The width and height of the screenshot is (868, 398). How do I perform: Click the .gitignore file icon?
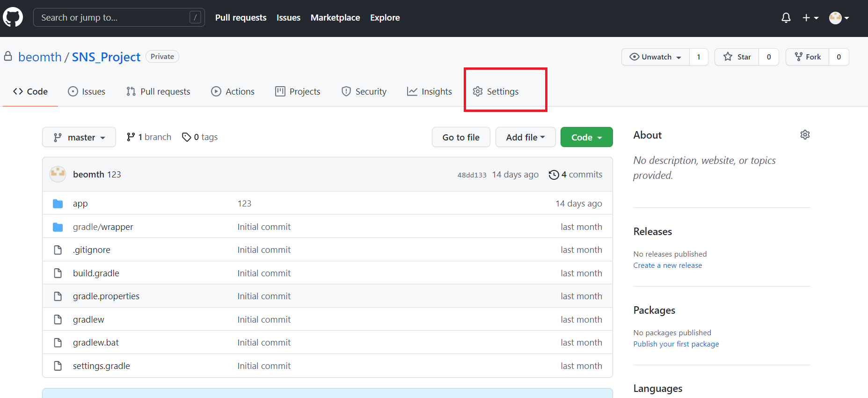pos(58,250)
